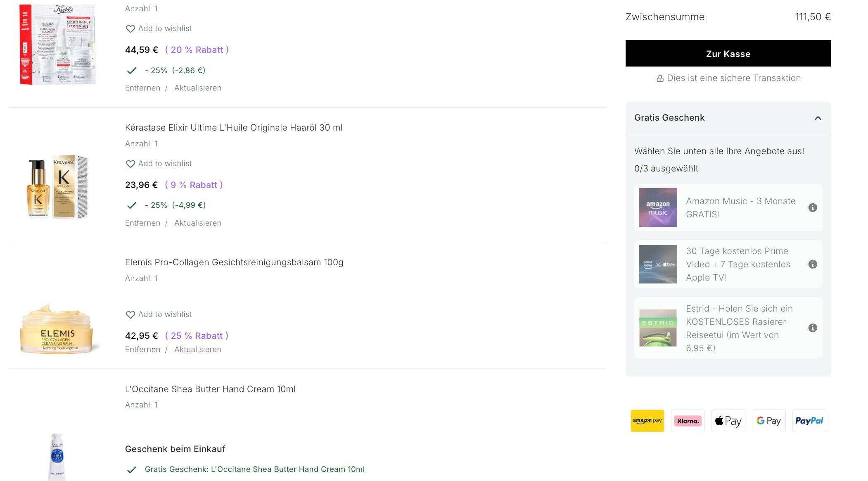This screenshot has width=868, height=481.
Task: Click the 'Gratis Geschenk' panel heading
Action: (669, 118)
